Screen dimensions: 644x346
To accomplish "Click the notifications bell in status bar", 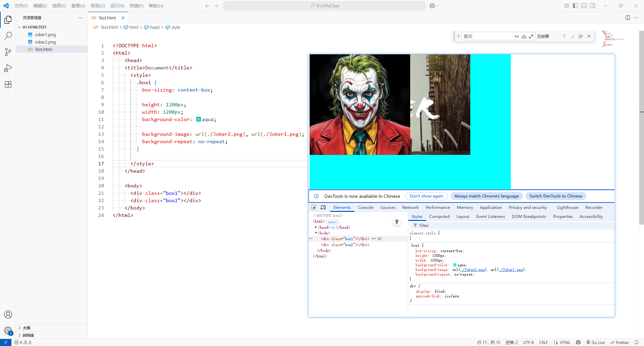I will 637,342.
